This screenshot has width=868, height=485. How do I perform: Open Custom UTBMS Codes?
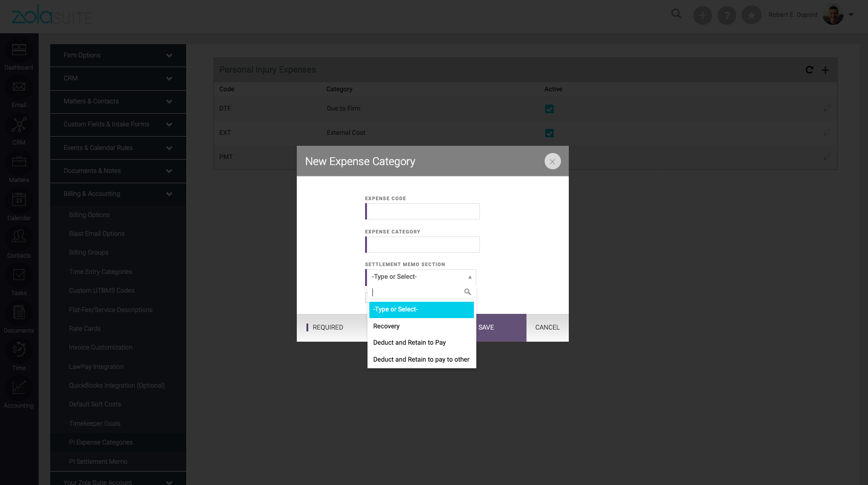(x=102, y=290)
